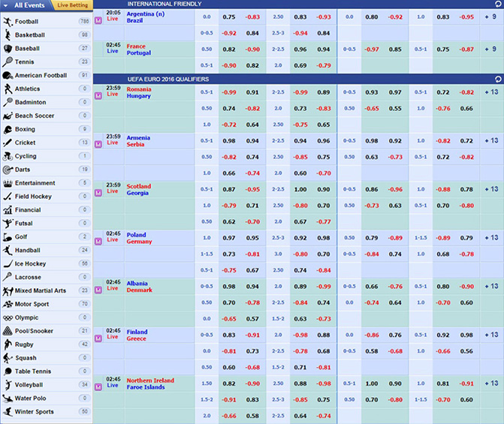Viewport: 504px width, 424px height.
Task: Expand +13 more markets for Poland vs Germany
Action: [x=491, y=238]
